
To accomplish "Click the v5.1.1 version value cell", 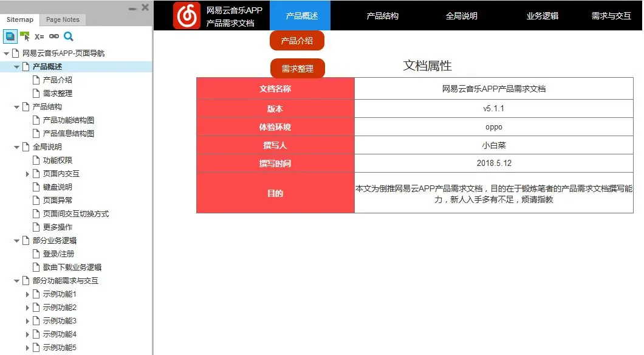I will pos(494,109).
